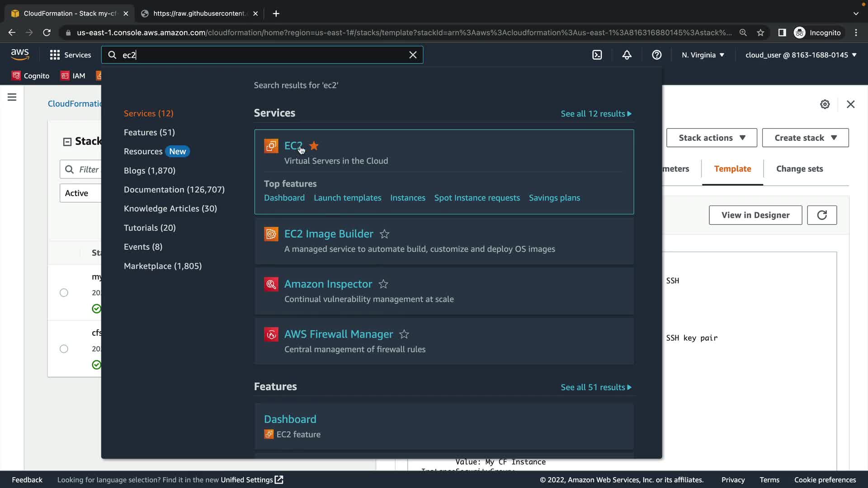Screen dimensions: 868x488
Task: Filter results by Features (51)
Action: click(x=149, y=132)
